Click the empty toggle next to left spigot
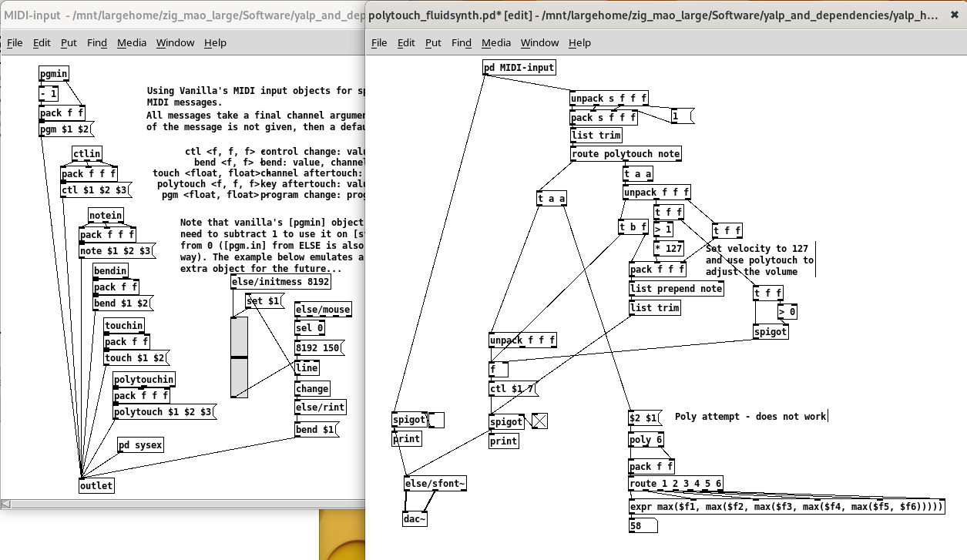This screenshot has width=967, height=560. pos(437,420)
